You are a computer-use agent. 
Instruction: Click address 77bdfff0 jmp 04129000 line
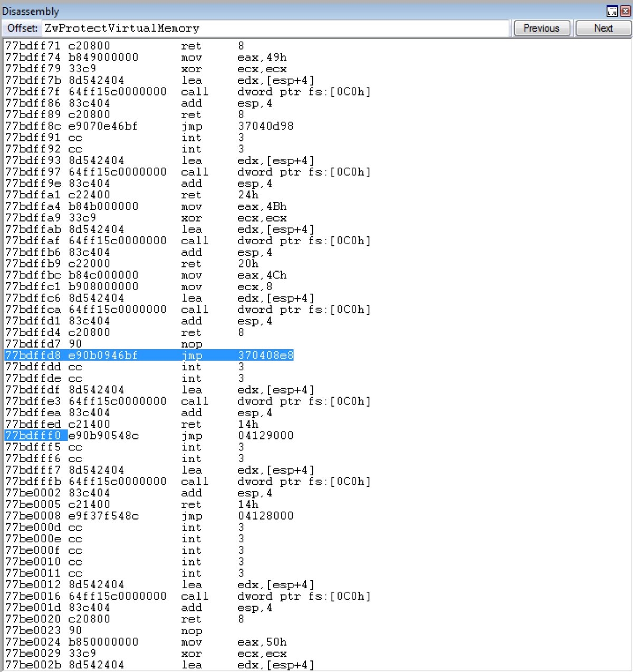[x=149, y=436]
